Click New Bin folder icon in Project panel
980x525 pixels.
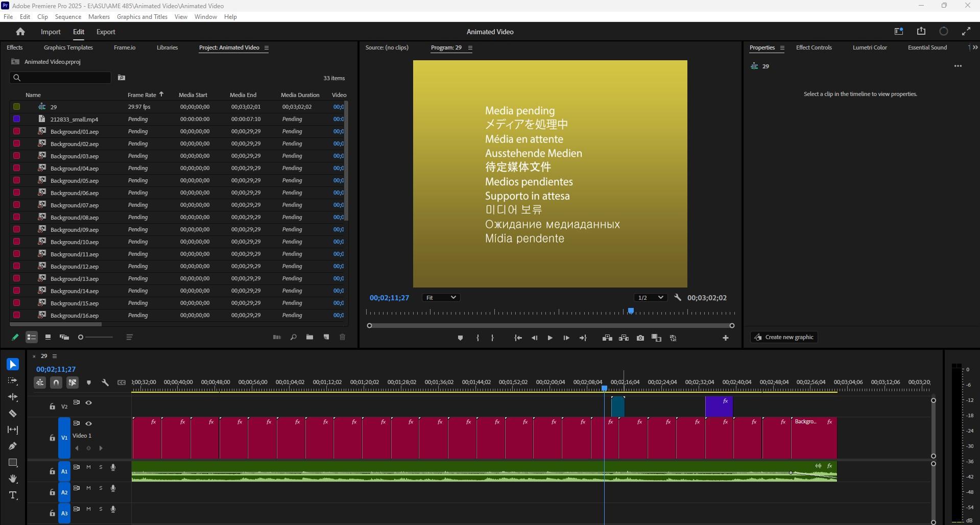(x=309, y=337)
